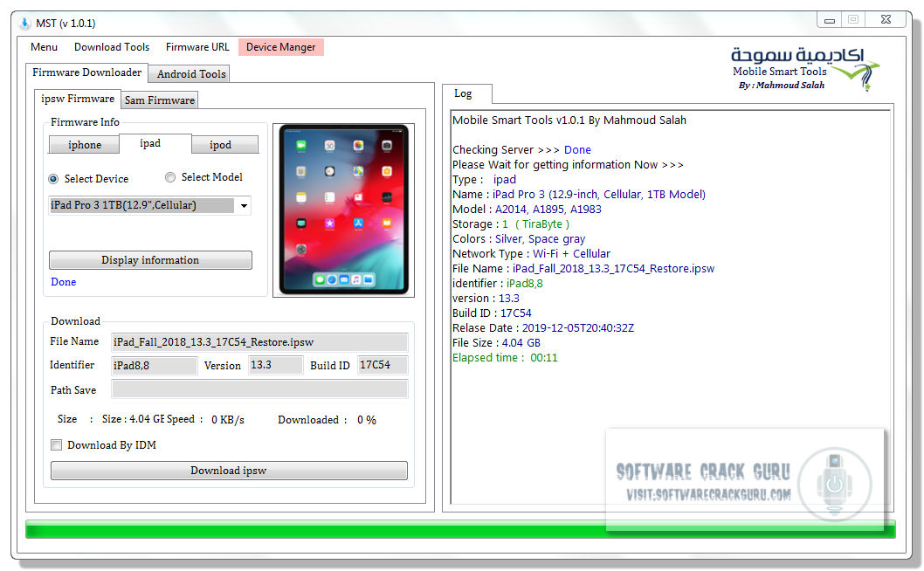
Task: Click the blue Done status text
Action: coord(64,282)
